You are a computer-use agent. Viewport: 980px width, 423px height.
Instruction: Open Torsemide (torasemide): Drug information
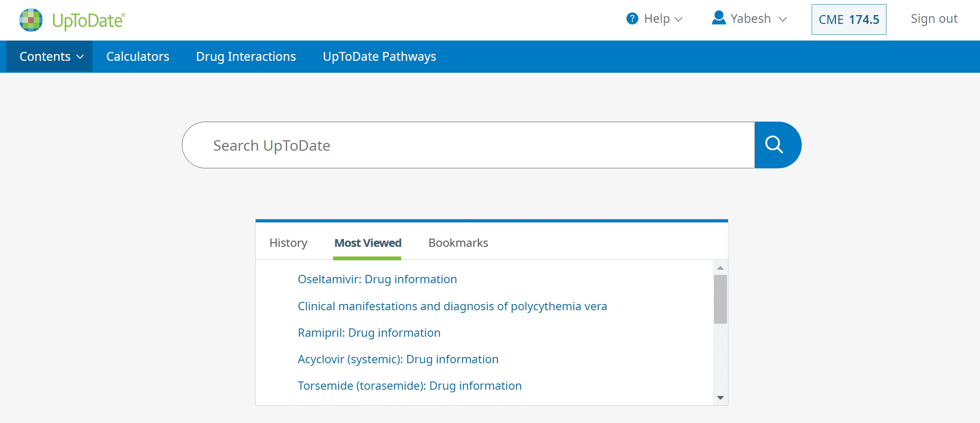pos(409,386)
